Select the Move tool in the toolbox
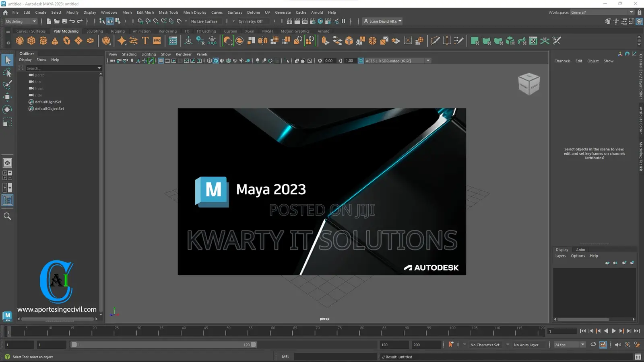Image resolution: width=644 pixels, height=362 pixels. click(7, 97)
